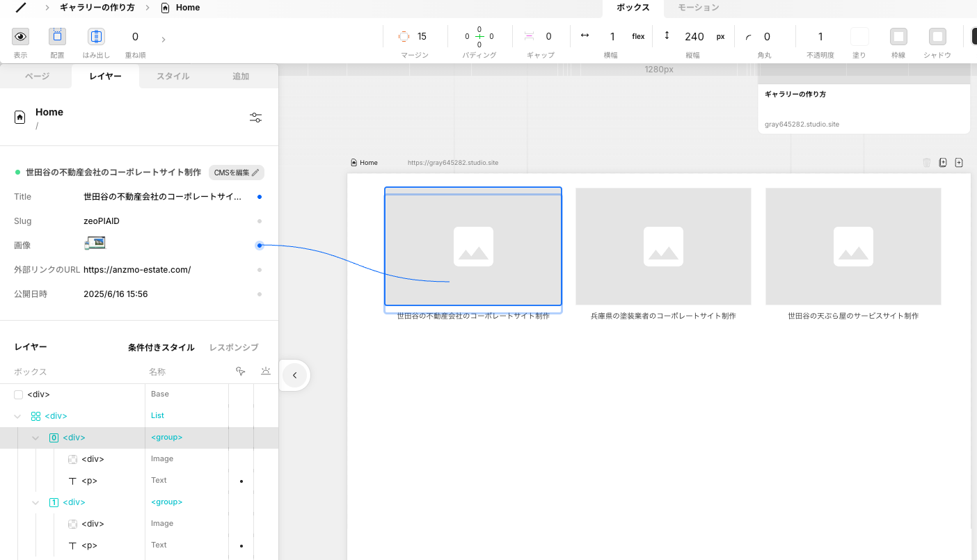The image size is (977, 560).
Task: Click the 縦幅 height value field
Action: (x=694, y=37)
